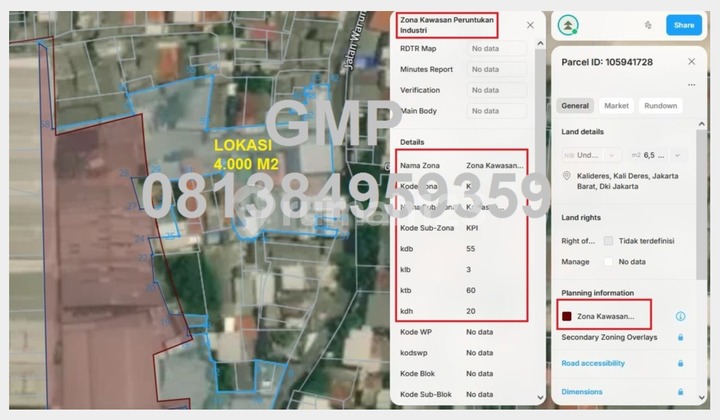
Task: Click the kdh value 20
Action: (x=471, y=311)
